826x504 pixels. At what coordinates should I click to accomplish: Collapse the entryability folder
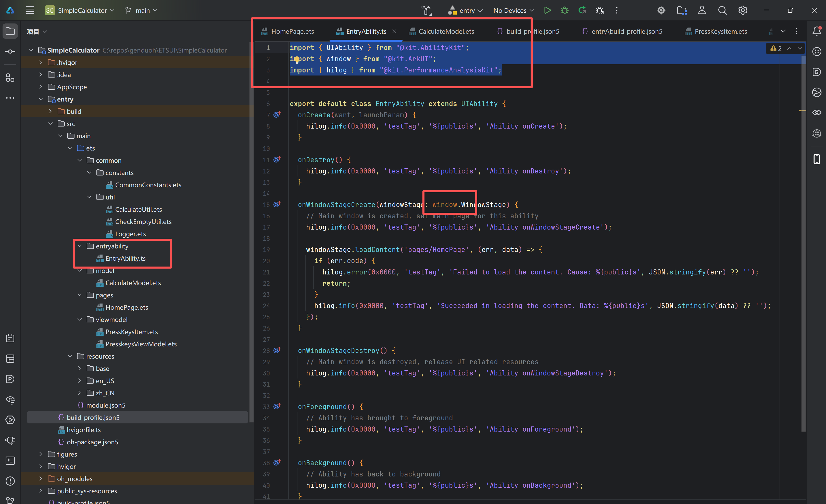pyautogui.click(x=79, y=246)
